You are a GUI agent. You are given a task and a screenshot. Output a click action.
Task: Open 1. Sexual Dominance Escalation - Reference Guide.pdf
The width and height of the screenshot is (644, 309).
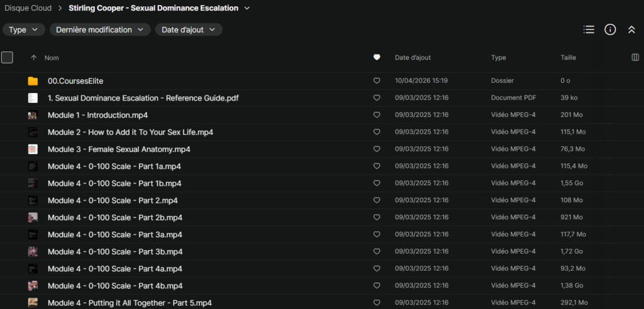click(143, 98)
